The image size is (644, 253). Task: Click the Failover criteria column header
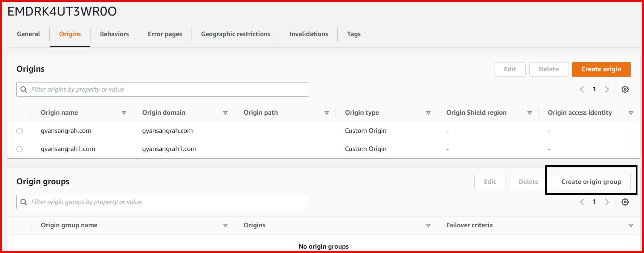[469, 225]
